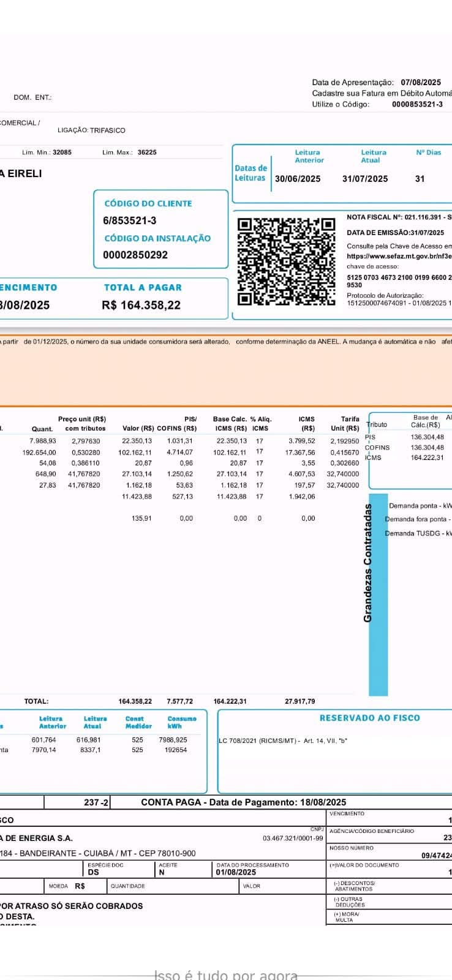Click the blue Grandezas Contratadas vertical bar

coord(379,594)
